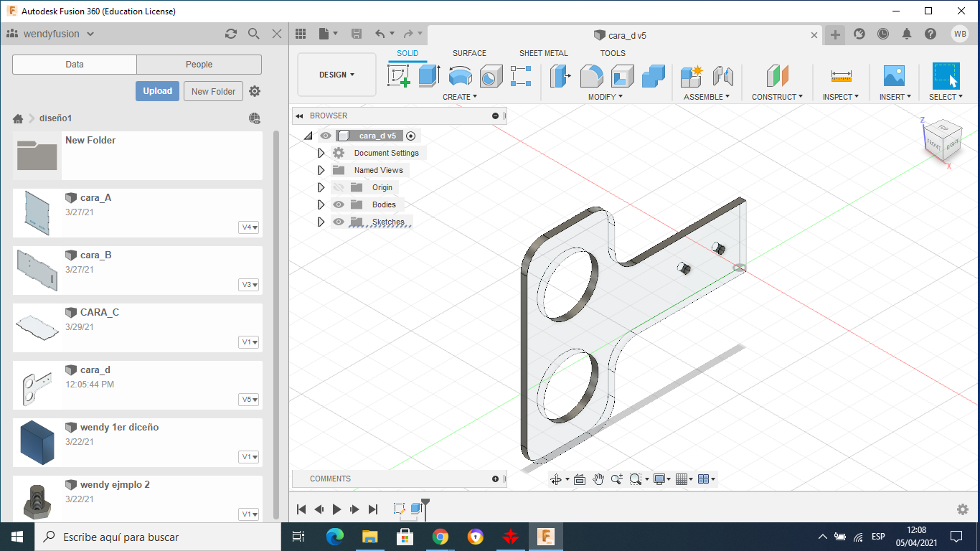Switch to the SURFACE tab

point(469,53)
